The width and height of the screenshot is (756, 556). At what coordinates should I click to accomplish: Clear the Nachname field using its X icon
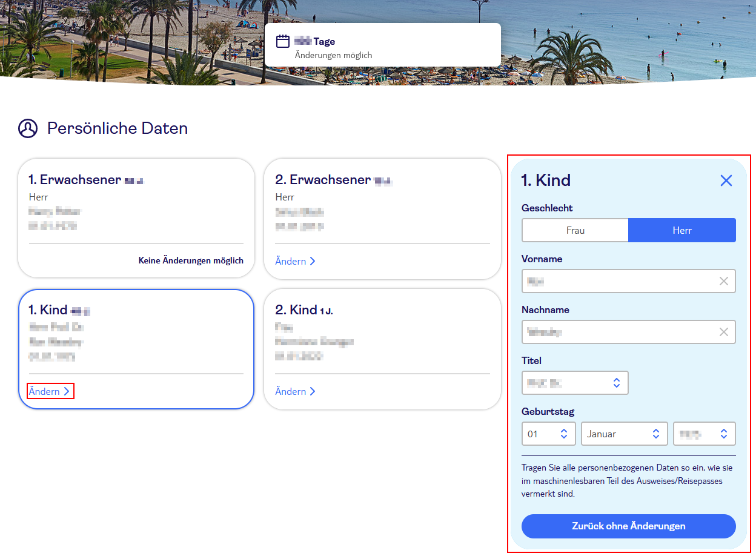pos(723,332)
